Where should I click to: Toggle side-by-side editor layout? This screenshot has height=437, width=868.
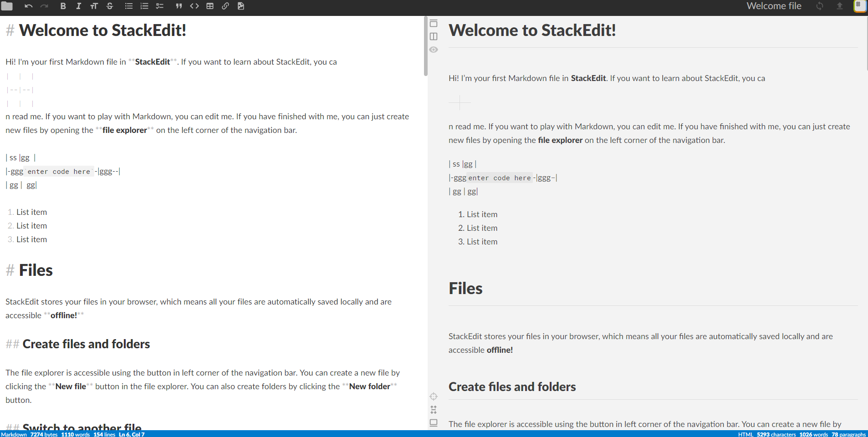pyautogui.click(x=433, y=36)
